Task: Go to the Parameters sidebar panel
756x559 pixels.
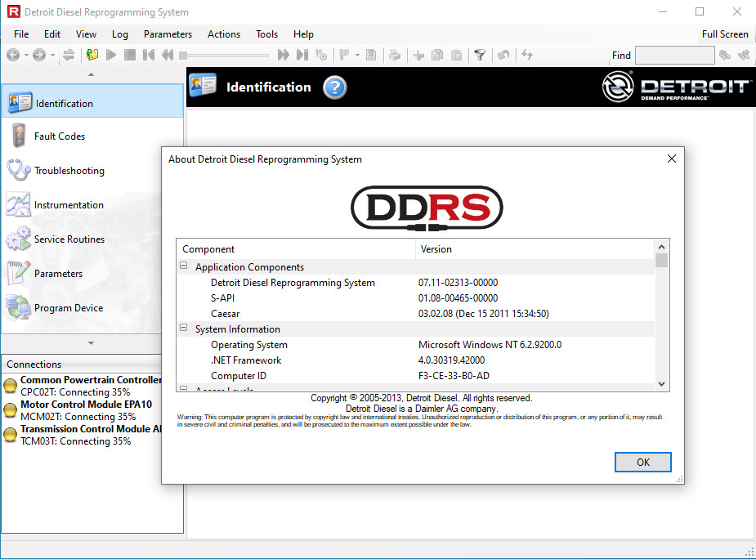Action: click(58, 274)
